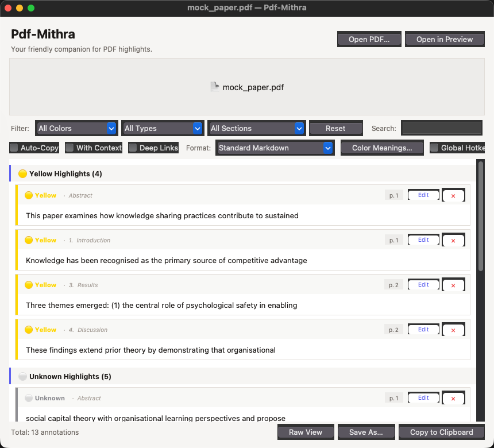Click the p. 2 badge on Results card
This screenshot has height=448, width=494.
point(393,285)
